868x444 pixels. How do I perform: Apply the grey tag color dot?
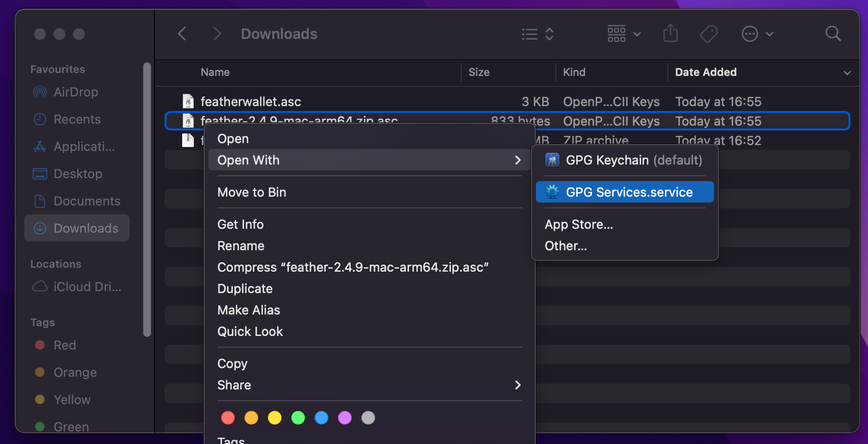pos(368,418)
